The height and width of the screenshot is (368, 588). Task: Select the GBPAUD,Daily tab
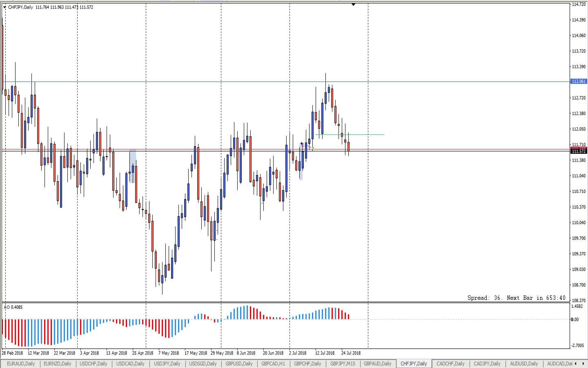tap(378, 364)
